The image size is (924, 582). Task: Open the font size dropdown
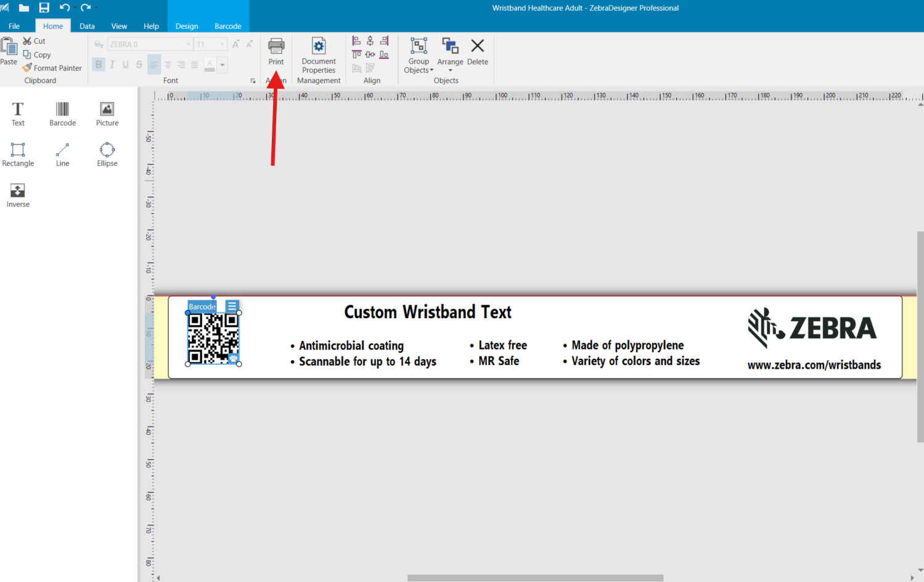[x=223, y=44]
